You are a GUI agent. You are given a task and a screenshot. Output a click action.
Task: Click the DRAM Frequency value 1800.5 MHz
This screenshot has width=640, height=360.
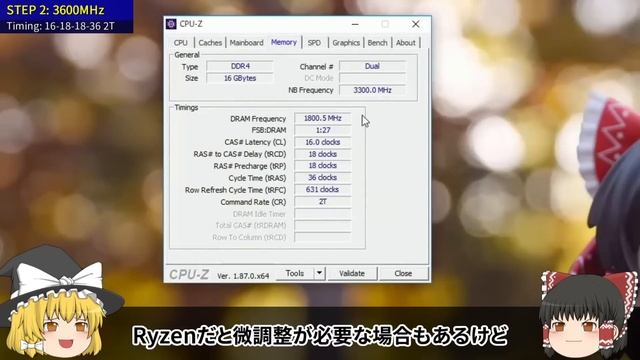click(x=322, y=118)
